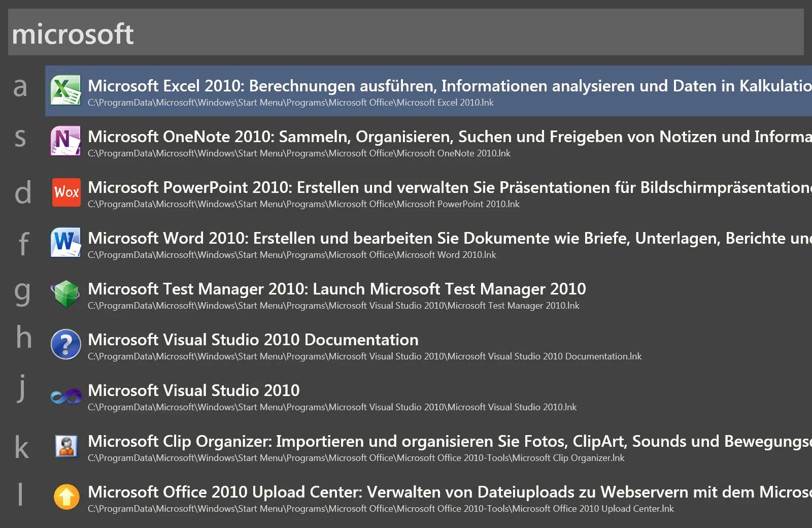The height and width of the screenshot is (528, 812).
Task: Select Microsoft Office 2010 Upload Center title
Action: [x=450, y=492]
